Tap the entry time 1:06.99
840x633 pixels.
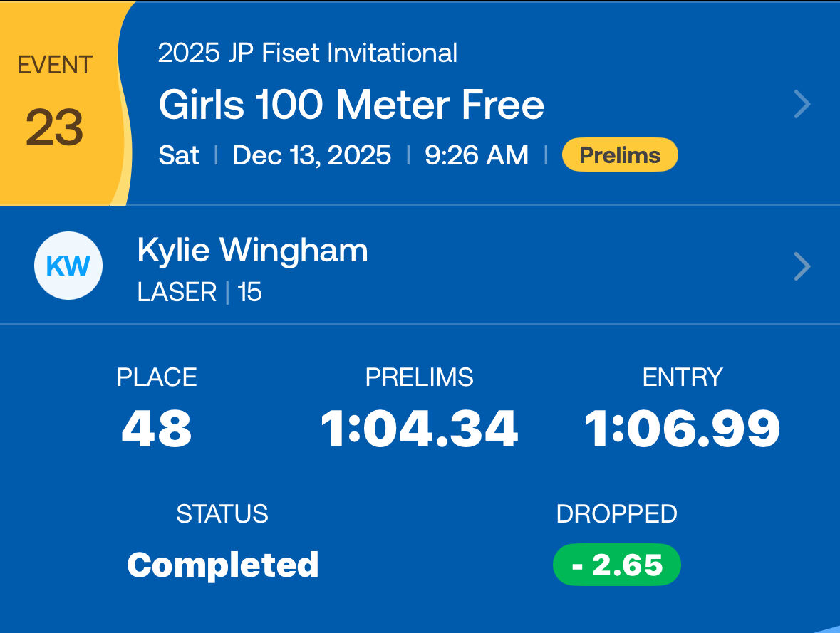point(682,429)
